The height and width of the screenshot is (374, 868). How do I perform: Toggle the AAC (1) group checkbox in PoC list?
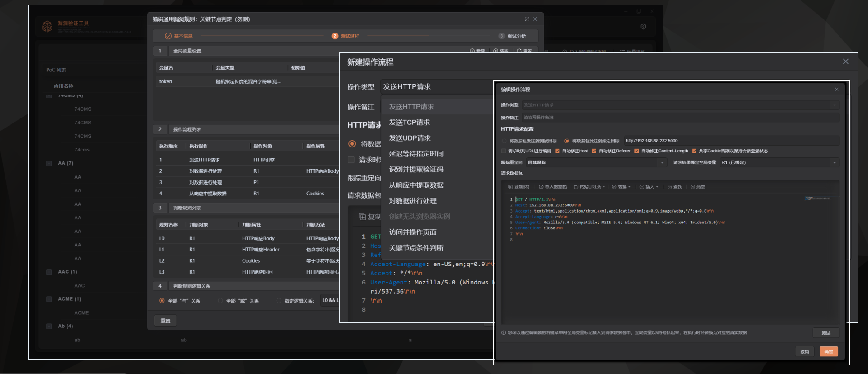tap(49, 272)
